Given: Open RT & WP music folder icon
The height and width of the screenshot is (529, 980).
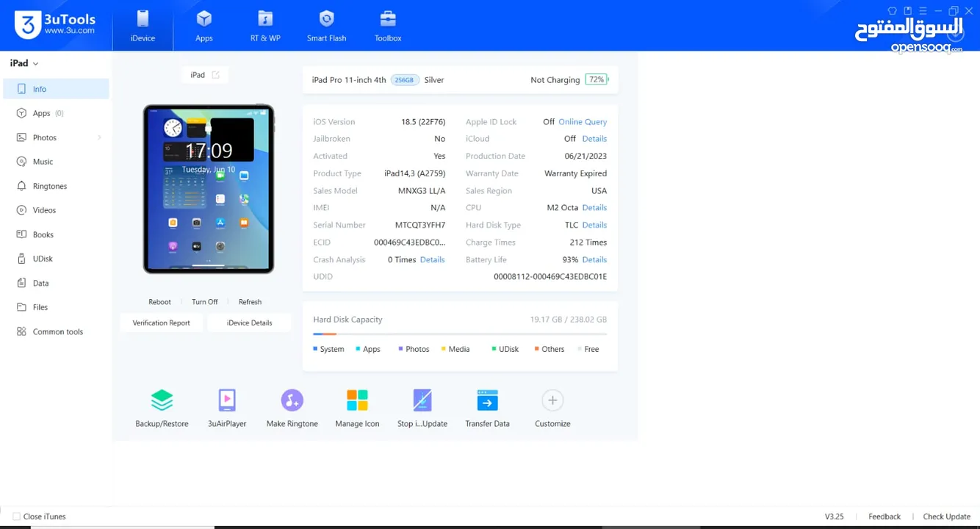Looking at the screenshot, I should (x=265, y=19).
